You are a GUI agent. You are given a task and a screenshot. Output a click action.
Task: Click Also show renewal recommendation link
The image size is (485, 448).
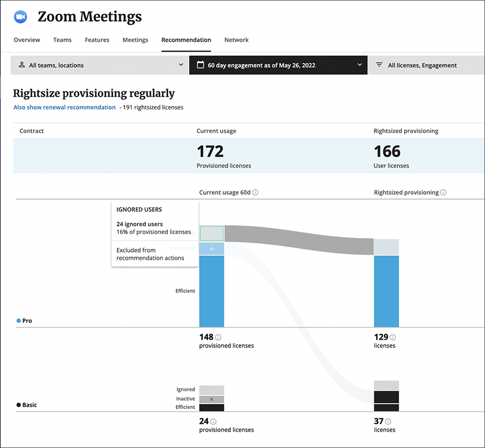pos(65,107)
